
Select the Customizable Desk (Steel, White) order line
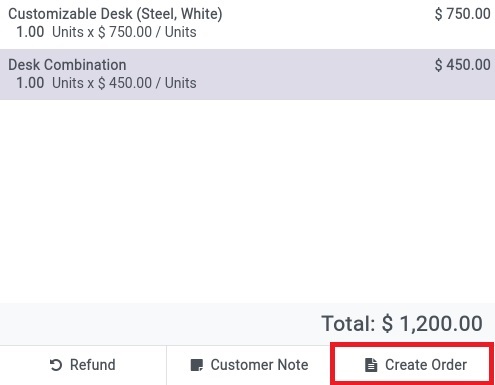click(x=247, y=23)
